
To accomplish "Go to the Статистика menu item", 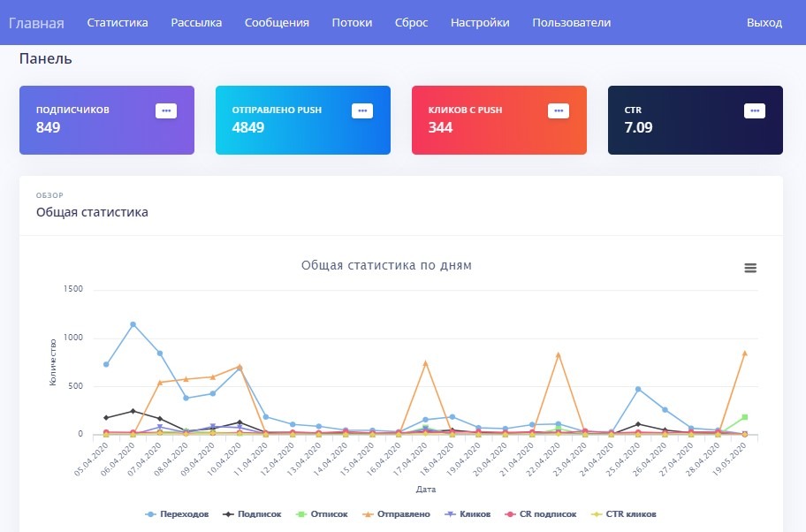I will click(x=118, y=23).
